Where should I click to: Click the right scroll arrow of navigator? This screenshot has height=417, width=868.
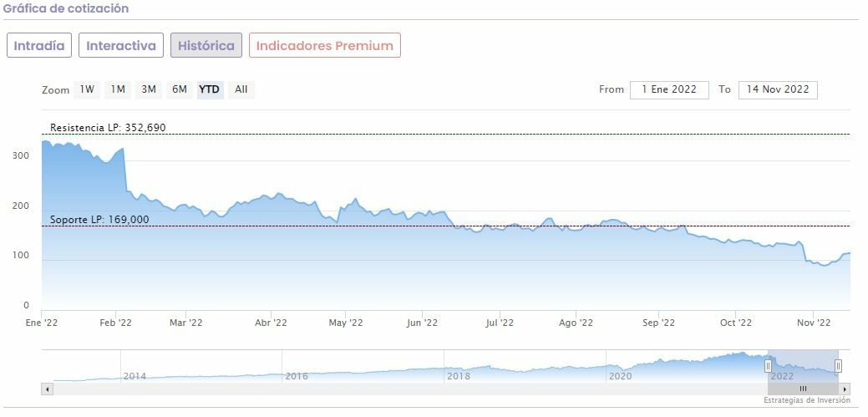tap(845, 389)
